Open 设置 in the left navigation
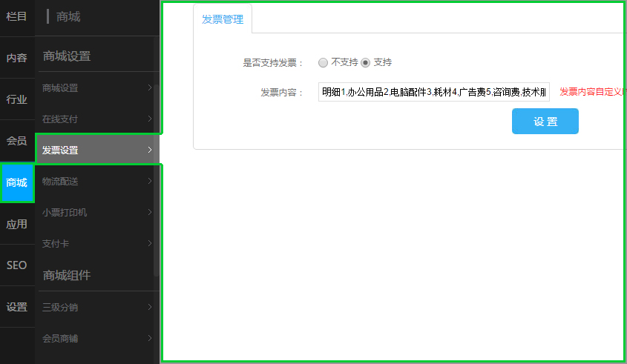 (x=17, y=307)
